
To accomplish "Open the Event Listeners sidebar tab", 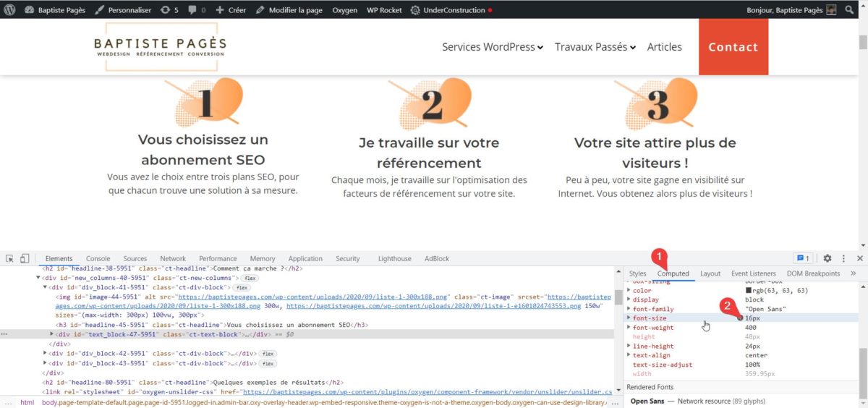I will (x=753, y=273).
